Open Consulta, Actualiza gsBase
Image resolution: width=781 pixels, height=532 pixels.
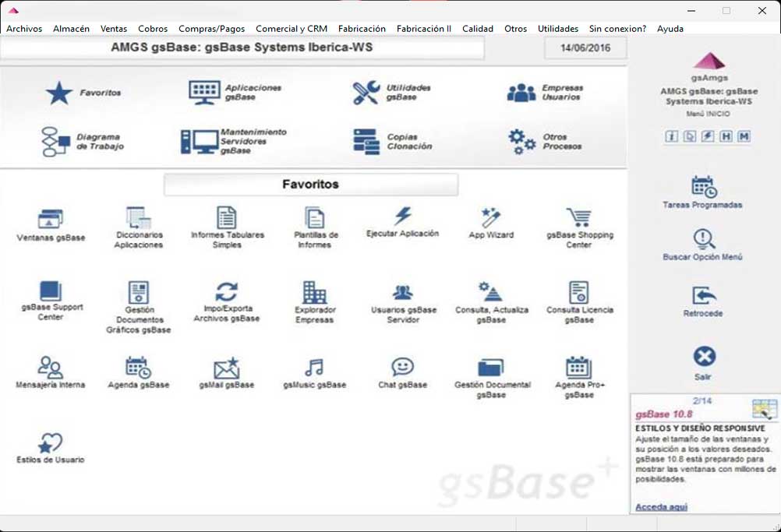[492, 302]
